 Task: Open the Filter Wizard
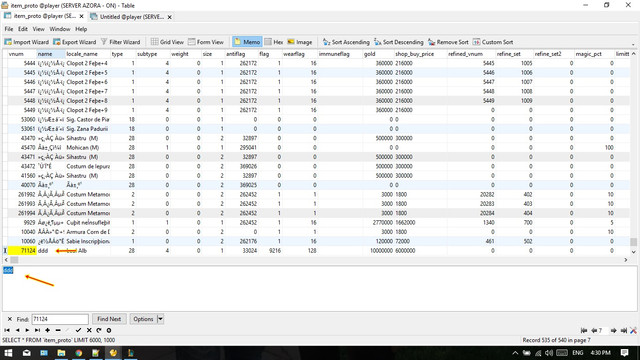pyautogui.click(x=120, y=42)
